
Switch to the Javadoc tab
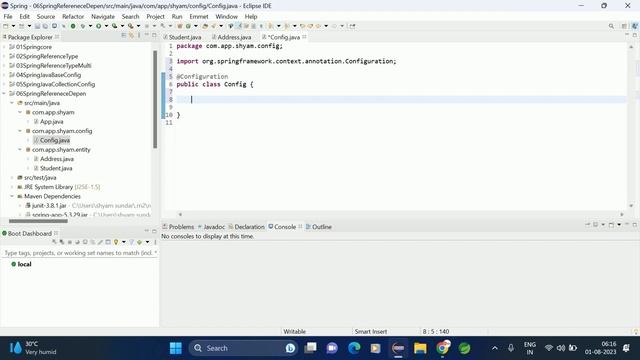pos(211,227)
